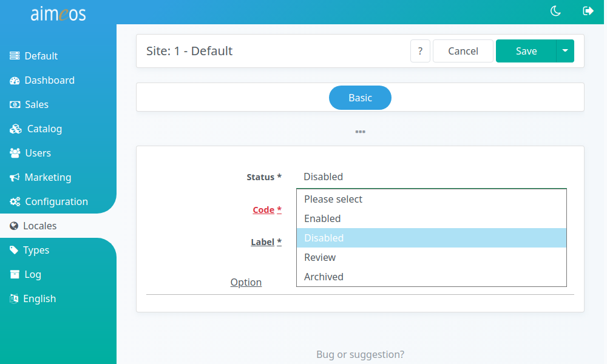607x364 pixels.
Task: Click the help question mark button
Action: (x=420, y=51)
